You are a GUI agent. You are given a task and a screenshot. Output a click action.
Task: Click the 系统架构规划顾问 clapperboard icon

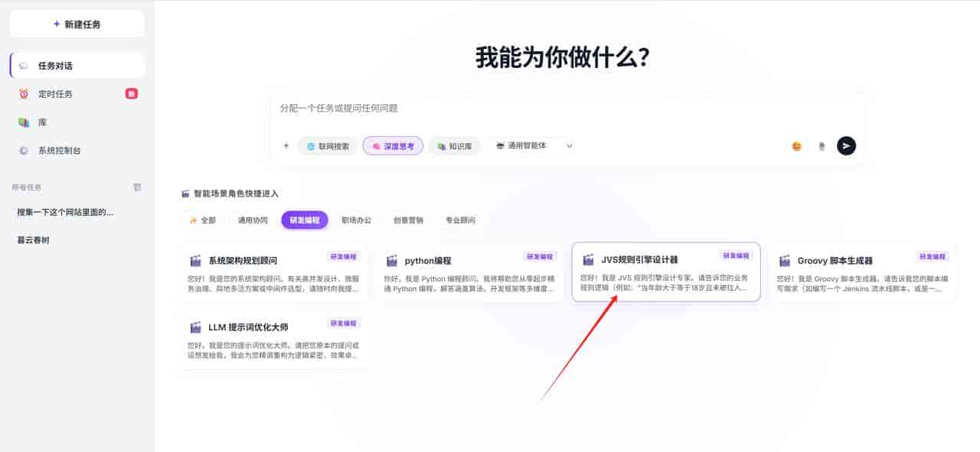(x=195, y=261)
